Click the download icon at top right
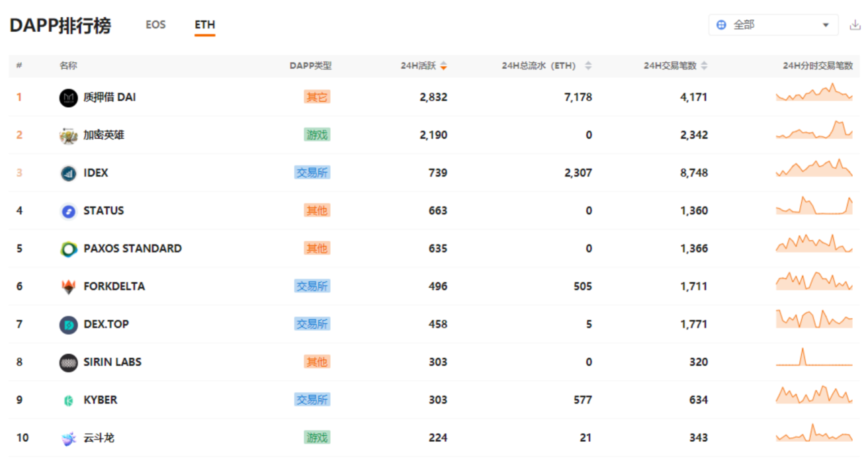Viewport: 868px width, 459px height. pyautogui.click(x=854, y=25)
